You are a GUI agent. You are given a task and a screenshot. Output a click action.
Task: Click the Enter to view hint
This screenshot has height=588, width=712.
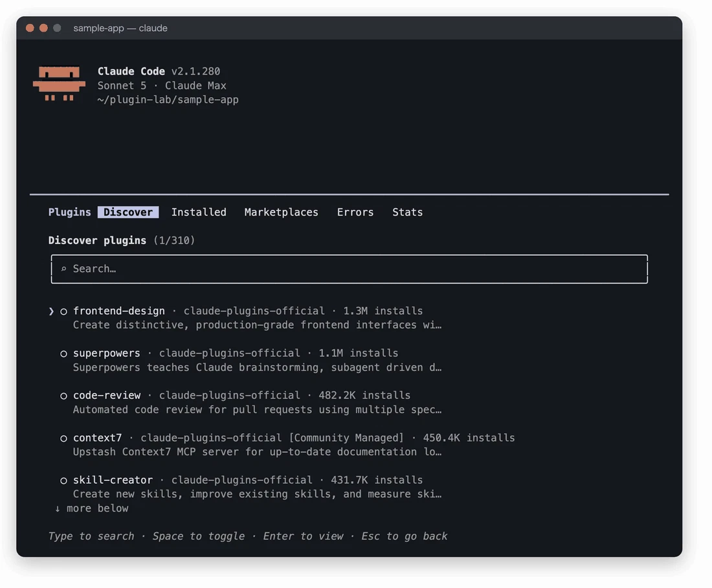click(303, 536)
